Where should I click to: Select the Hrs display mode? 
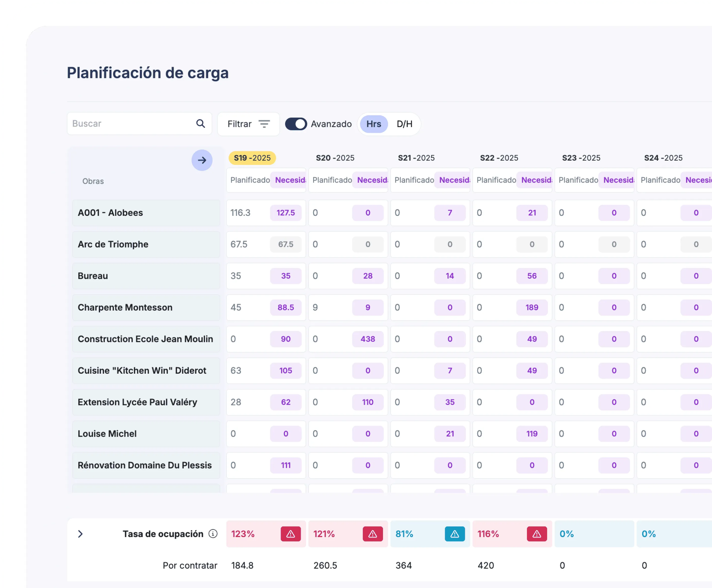pyautogui.click(x=373, y=124)
